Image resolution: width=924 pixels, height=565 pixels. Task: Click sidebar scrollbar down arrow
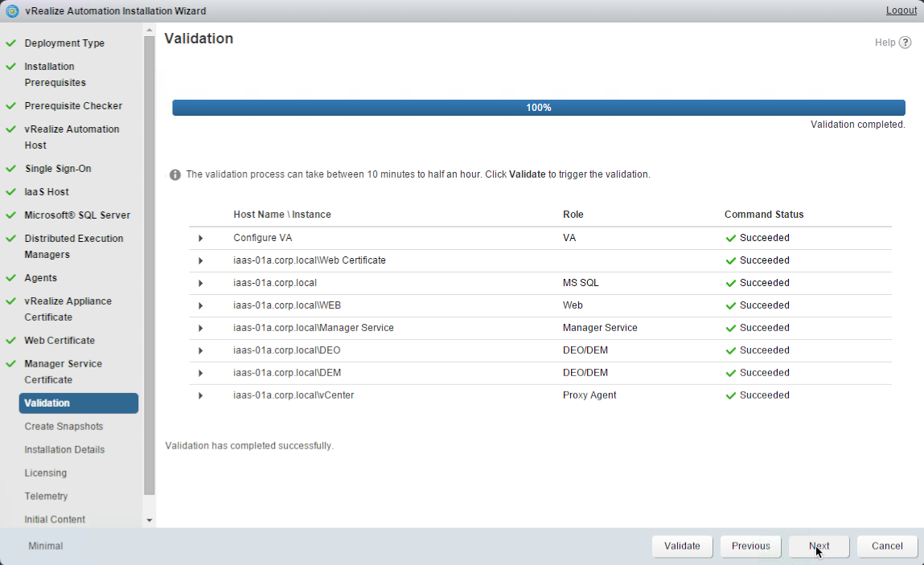click(x=149, y=520)
